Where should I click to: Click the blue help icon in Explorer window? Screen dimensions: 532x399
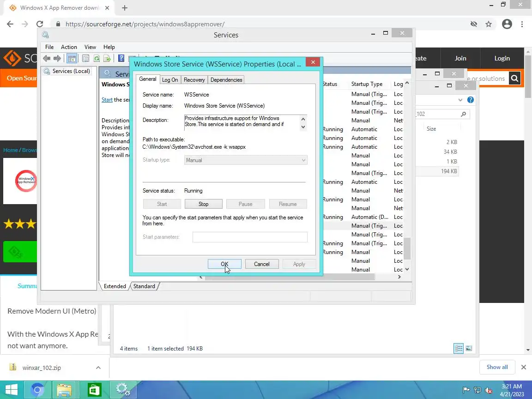point(470,100)
